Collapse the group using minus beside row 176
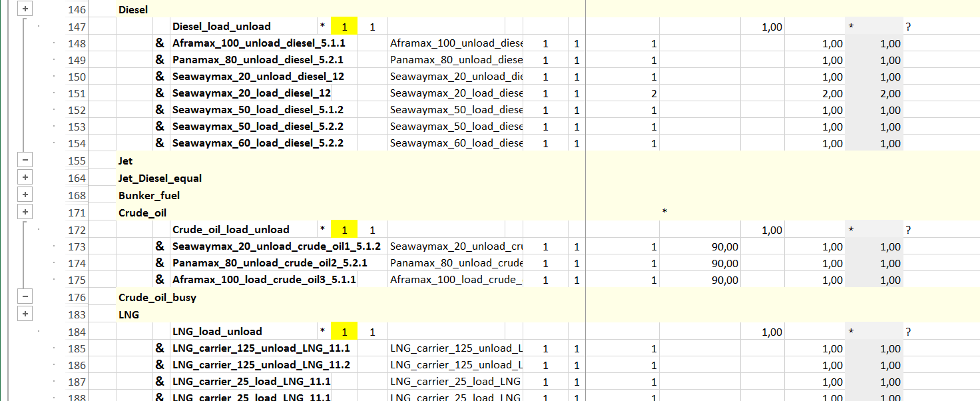980x401 pixels. point(25,297)
